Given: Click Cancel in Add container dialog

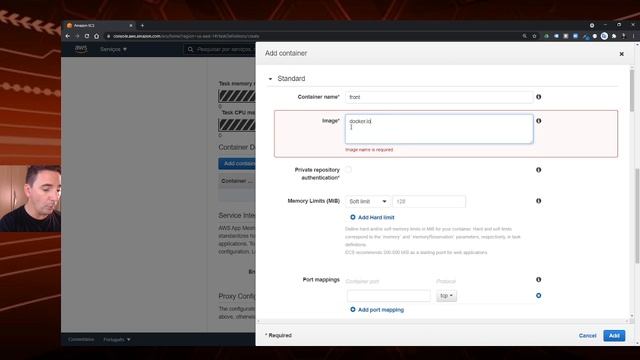Looking at the screenshot, I should pyautogui.click(x=587, y=336).
